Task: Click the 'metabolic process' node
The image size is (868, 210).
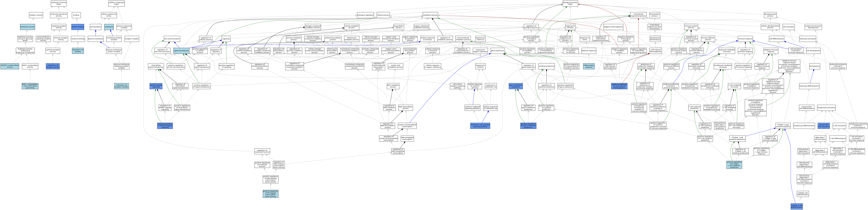Action: [430, 15]
